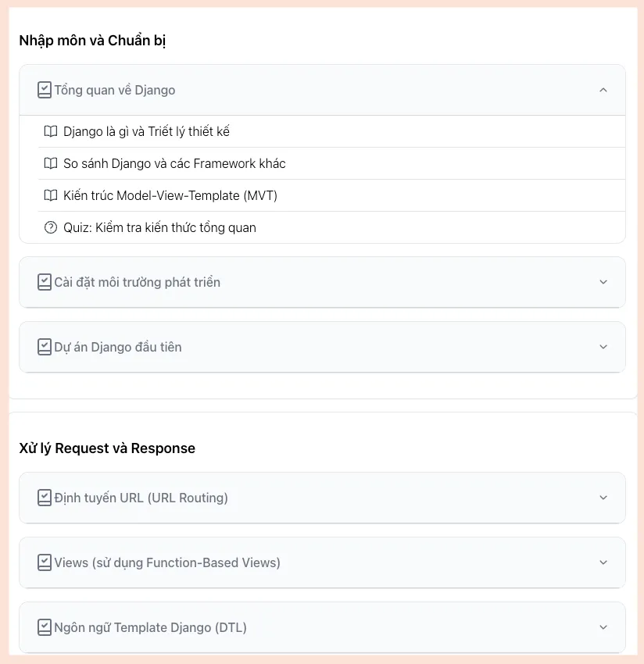The height and width of the screenshot is (664, 644).
Task: Expand the 'Ngôn ngữ Template Django (DTL)' chevron
Action: click(x=603, y=627)
